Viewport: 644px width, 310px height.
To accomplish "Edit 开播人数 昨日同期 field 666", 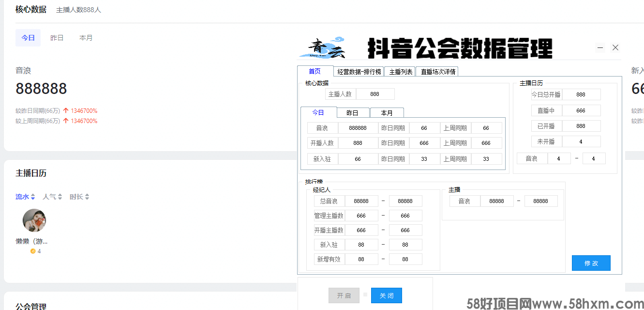I will tap(424, 143).
